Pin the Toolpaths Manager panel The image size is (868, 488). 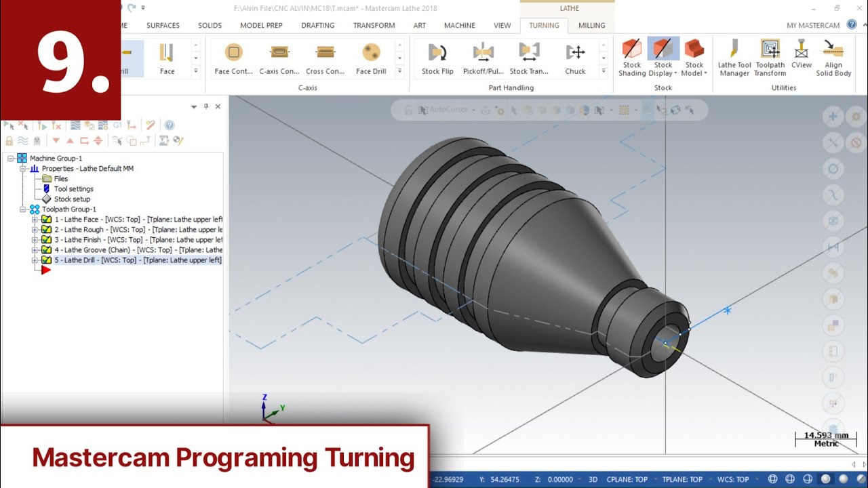coord(206,106)
